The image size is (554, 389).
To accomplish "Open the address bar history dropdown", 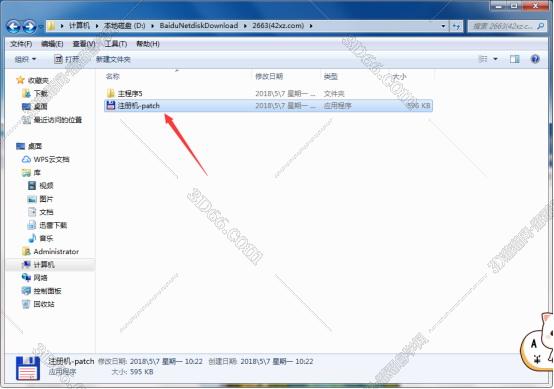I will 443,26.
